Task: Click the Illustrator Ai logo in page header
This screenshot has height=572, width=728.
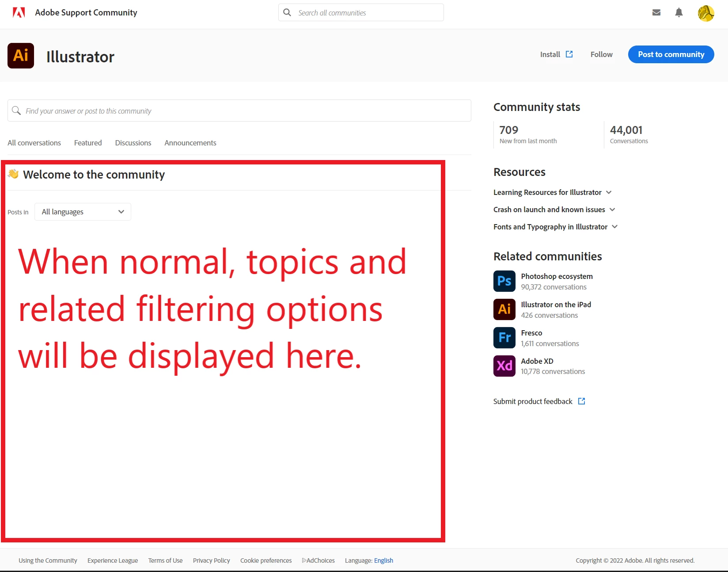Action: click(x=21, y=56)
